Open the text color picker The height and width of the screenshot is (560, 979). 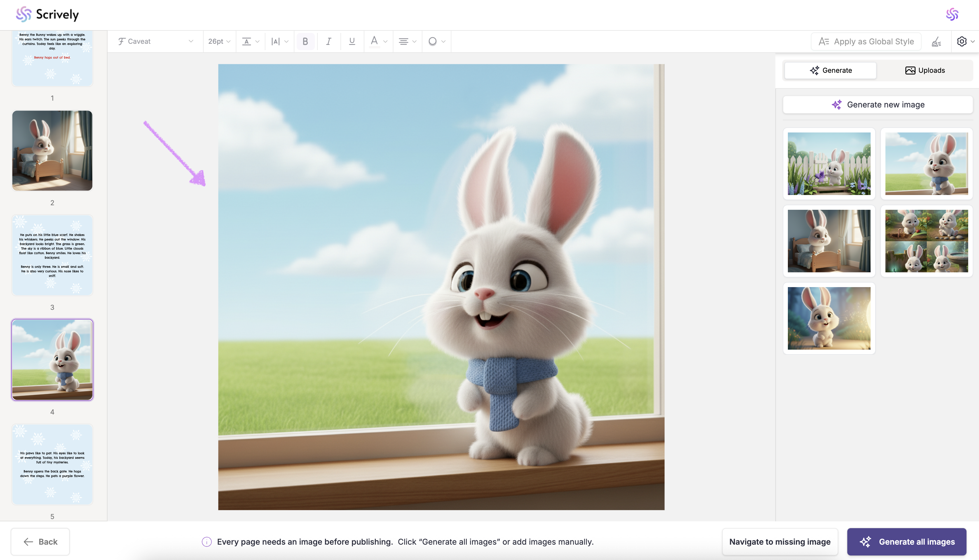(x=378, y=41)
